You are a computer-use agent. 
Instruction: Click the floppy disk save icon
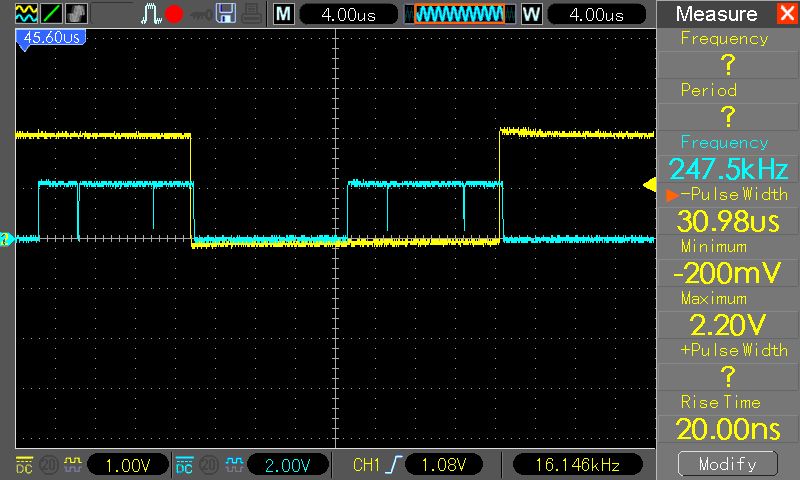point(226,14)
